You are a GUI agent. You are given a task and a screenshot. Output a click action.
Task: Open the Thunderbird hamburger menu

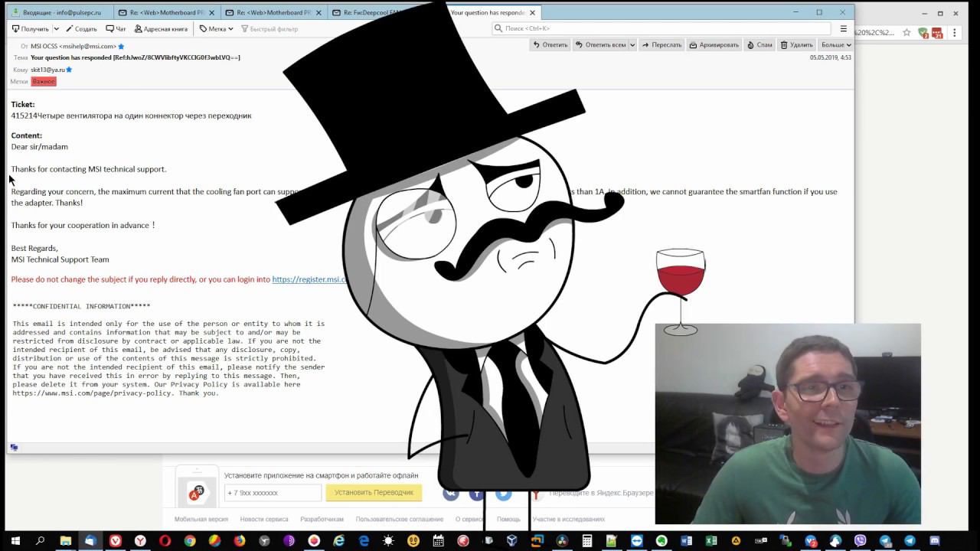point(844,29)
